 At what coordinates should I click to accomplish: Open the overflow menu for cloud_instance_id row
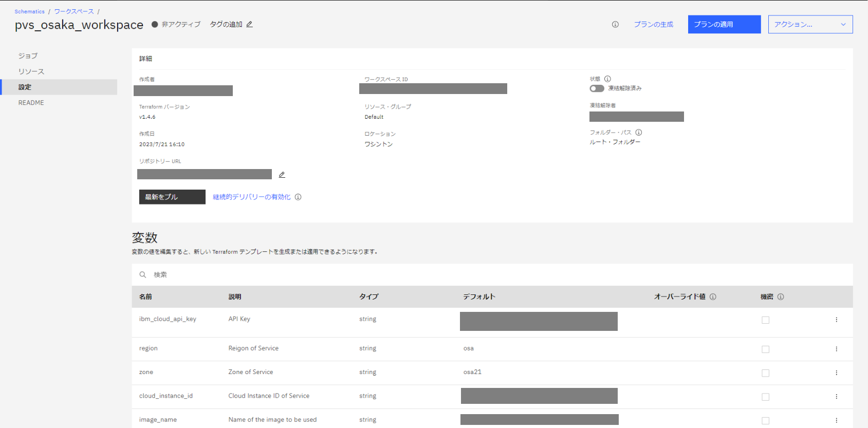click(x=836, y=397)
